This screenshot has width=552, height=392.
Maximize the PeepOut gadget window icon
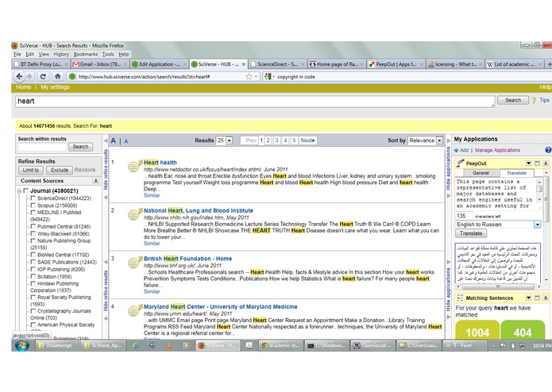[x=537, y=163]
